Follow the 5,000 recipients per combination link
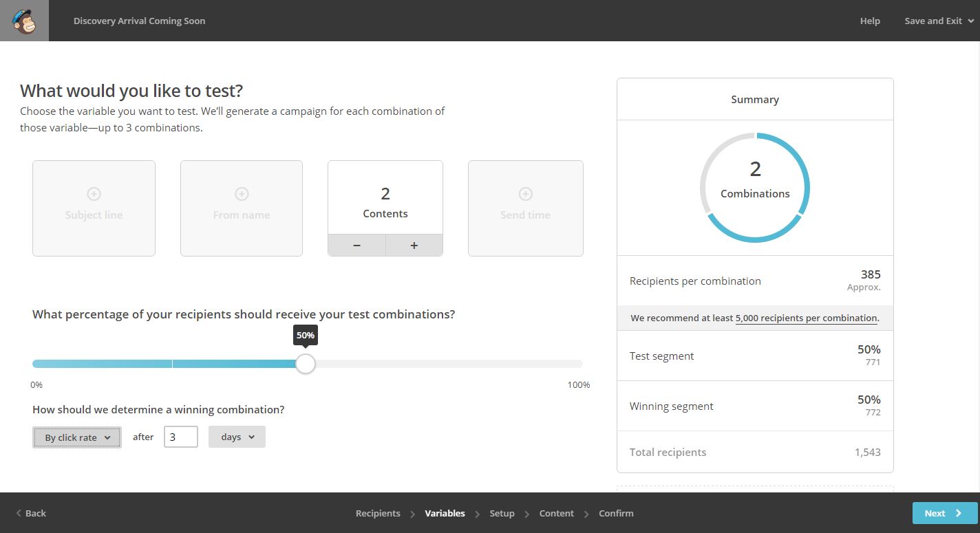This screenshot has height=533, width=980. 806,318
